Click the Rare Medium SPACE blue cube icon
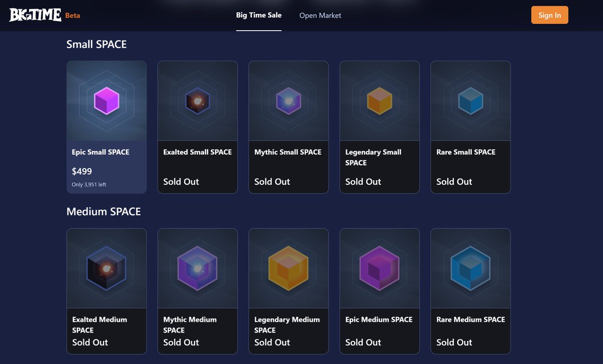The height and width of the screenshot is (364, 603). tap(470, 268)
